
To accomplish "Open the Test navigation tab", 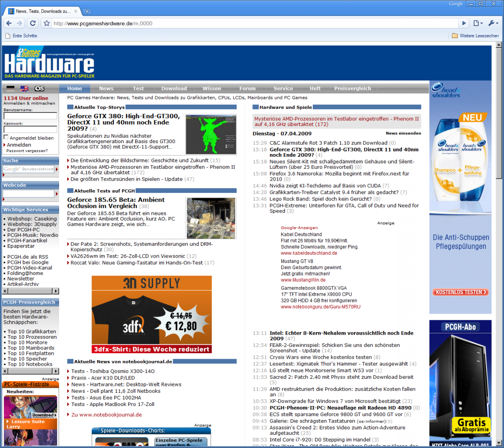I will click(138, 89).
